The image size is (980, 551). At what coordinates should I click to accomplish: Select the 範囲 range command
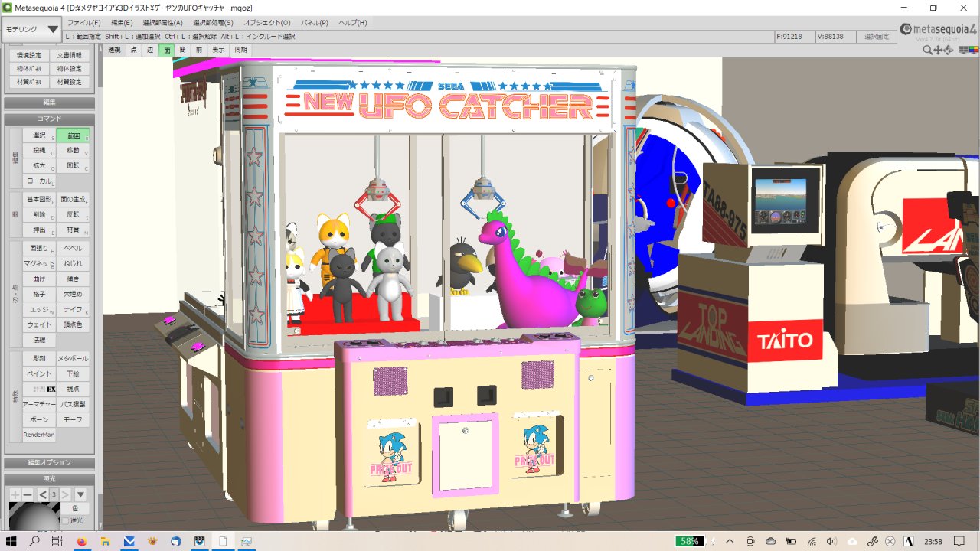click(x=73, y=135)
